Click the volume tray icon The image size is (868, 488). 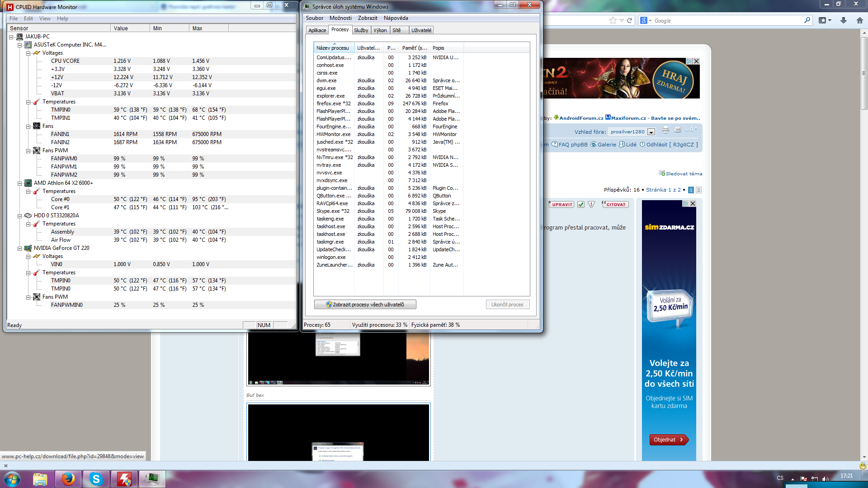click(x=826, y=478)
